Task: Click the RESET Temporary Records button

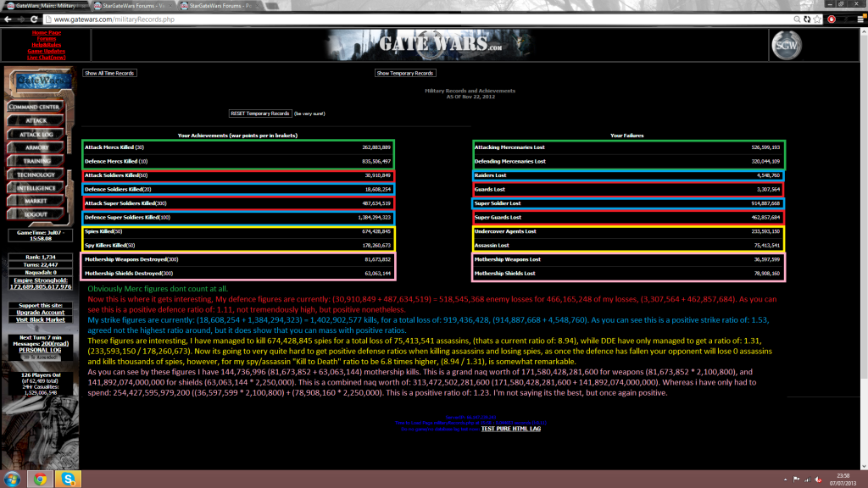Action: tap(260, 113)
